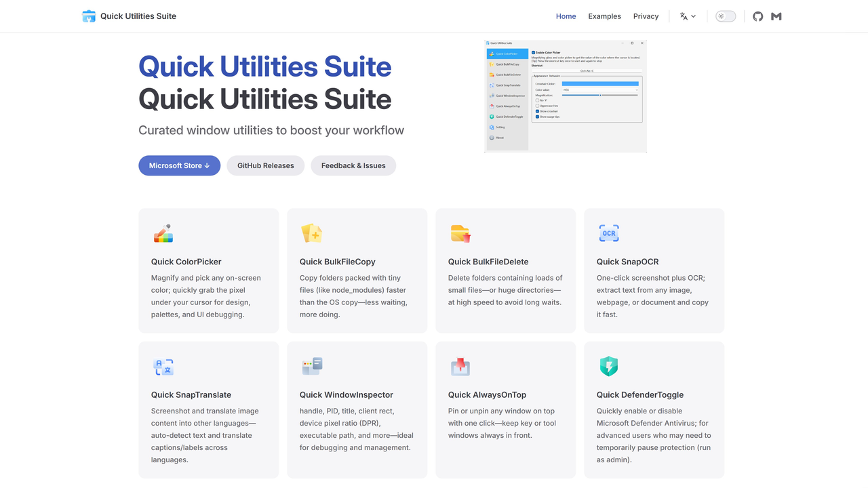Image resolution: width=868 pixels, height=488 pixels.
Task: Open the GitHub Releases button
Action: point(266,165)
